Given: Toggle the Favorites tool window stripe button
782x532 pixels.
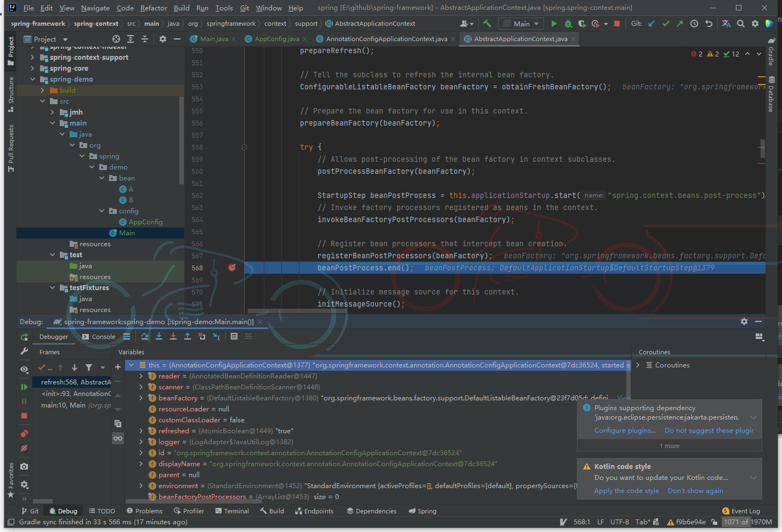Looking at the screenshot, I should pyautogui.click(x=10, y=480).
